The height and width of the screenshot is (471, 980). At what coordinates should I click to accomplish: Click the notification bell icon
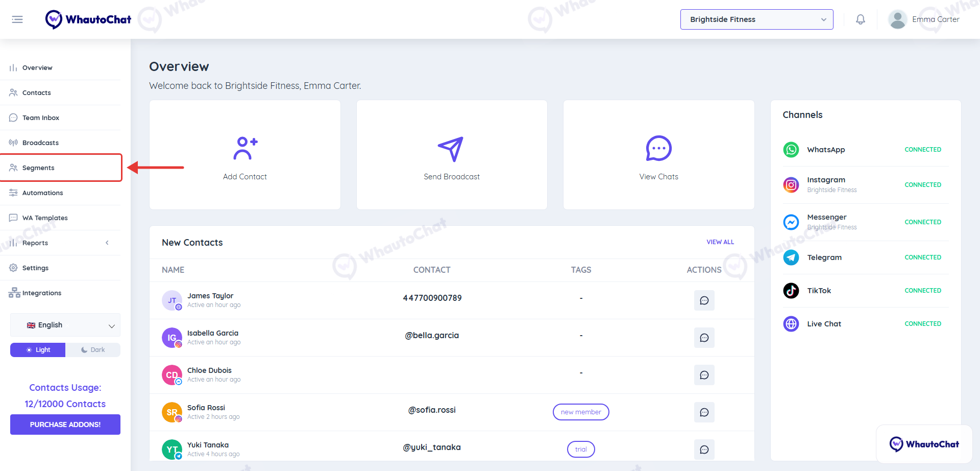861,19
